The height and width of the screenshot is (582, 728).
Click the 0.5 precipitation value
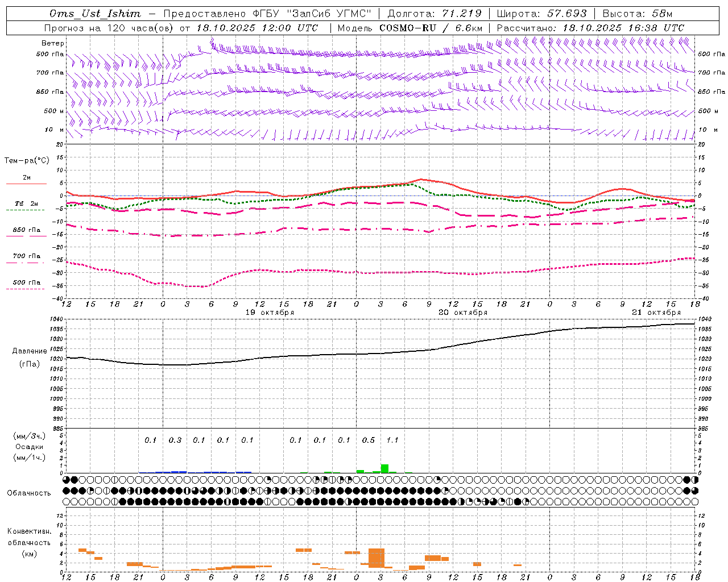click(x=368, y=440)
